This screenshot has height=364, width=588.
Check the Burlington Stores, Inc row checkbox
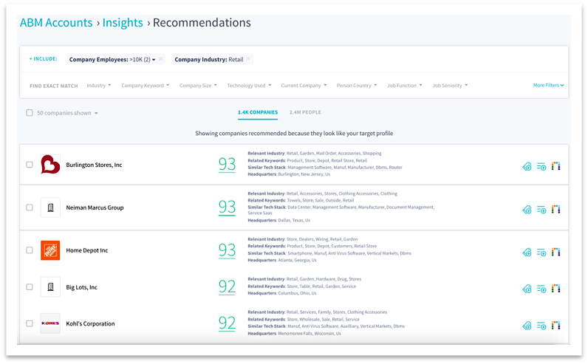(x=30, y=165)
